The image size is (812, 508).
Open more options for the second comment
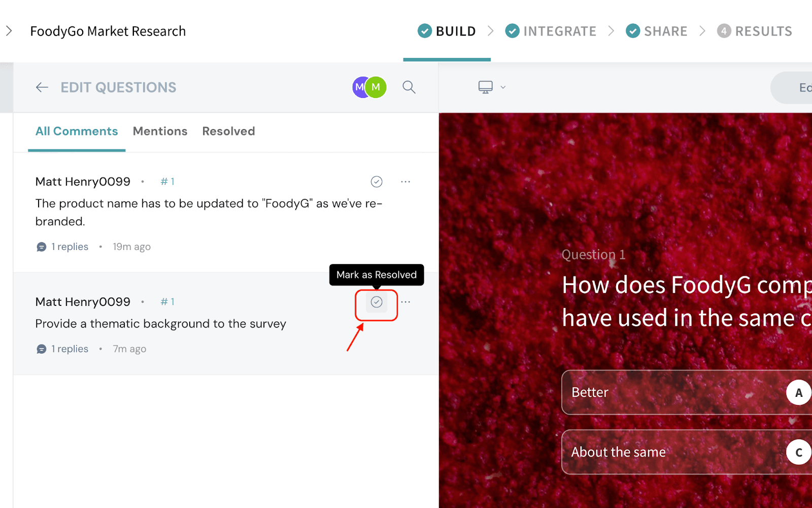pos(405,302)
